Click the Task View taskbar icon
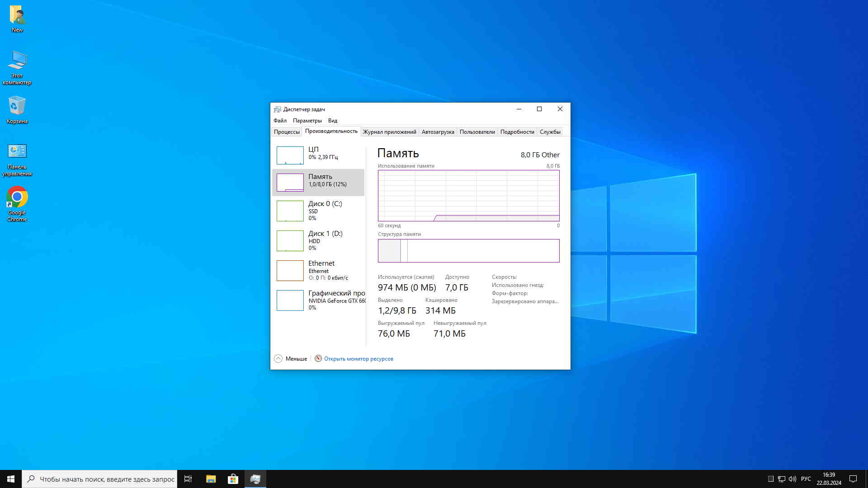 click(x=188, y=479)
